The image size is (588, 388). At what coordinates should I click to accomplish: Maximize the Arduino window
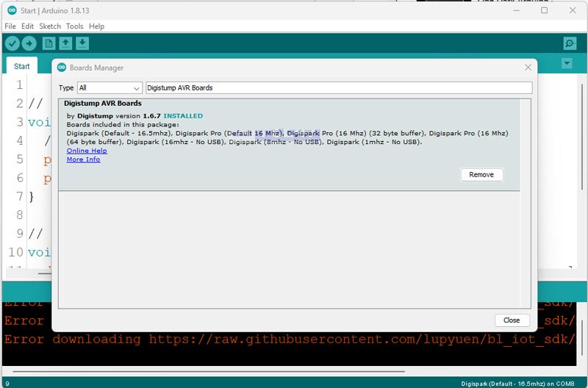tap(544, 10)
